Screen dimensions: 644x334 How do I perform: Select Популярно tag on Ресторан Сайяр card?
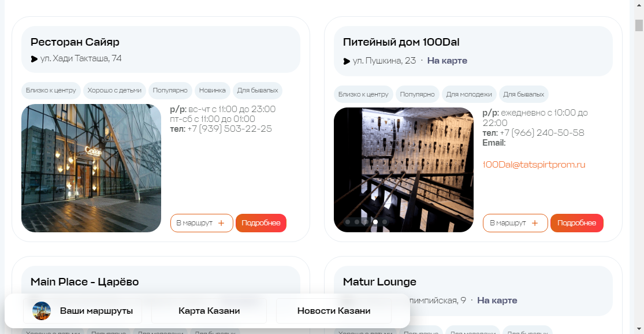click(170, 90)
